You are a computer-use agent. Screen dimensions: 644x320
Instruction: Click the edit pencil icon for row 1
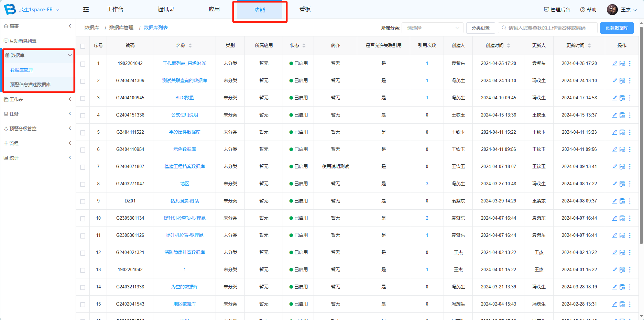click(614, 64)
